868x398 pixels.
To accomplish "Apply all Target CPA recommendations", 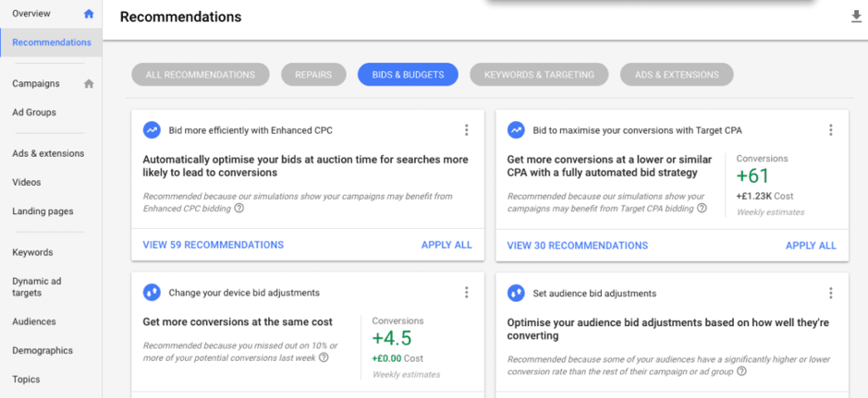I will tap(811, 245).
